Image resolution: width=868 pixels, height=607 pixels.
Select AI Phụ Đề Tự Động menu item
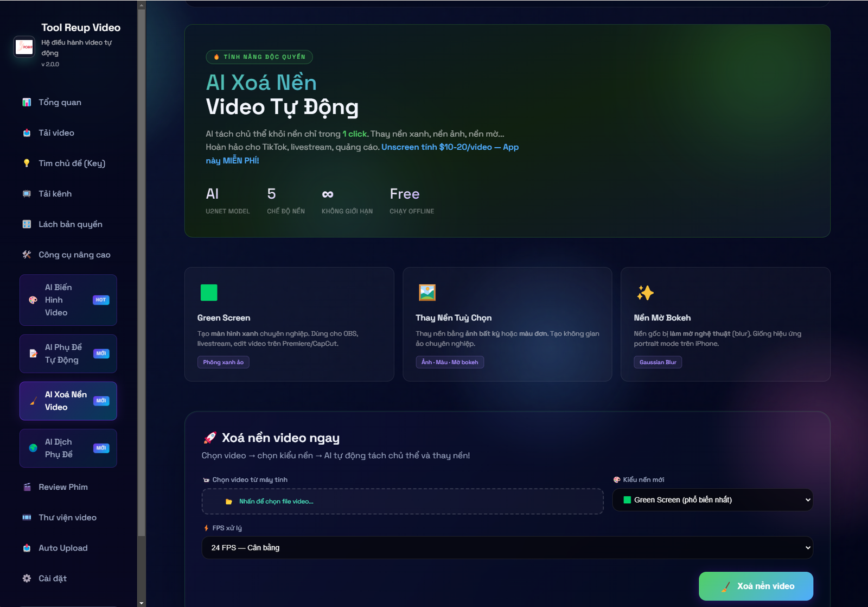[68, 354]
